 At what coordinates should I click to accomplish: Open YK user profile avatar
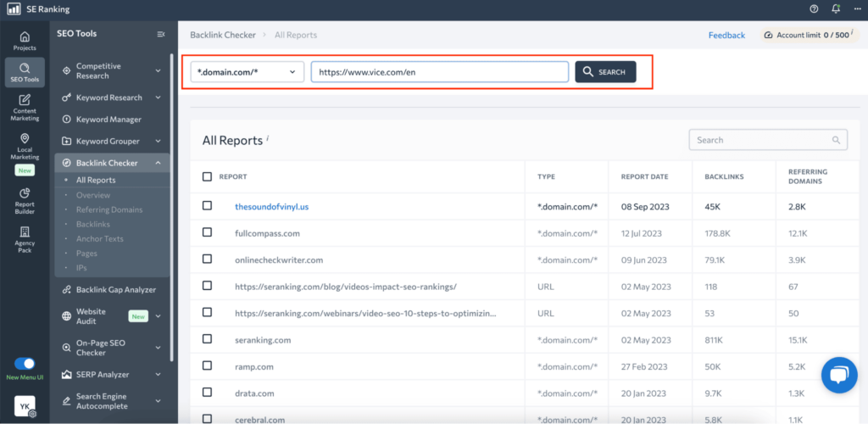25,406
